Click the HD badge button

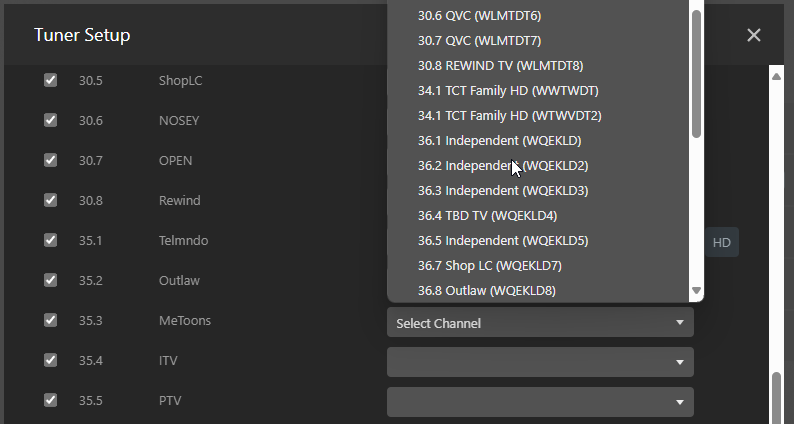point(721,242)
